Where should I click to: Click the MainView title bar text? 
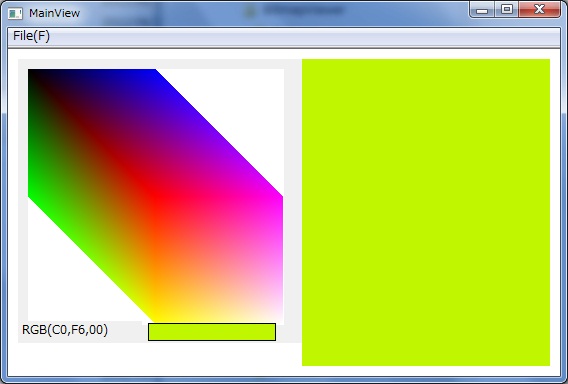(x=55, y=13)
